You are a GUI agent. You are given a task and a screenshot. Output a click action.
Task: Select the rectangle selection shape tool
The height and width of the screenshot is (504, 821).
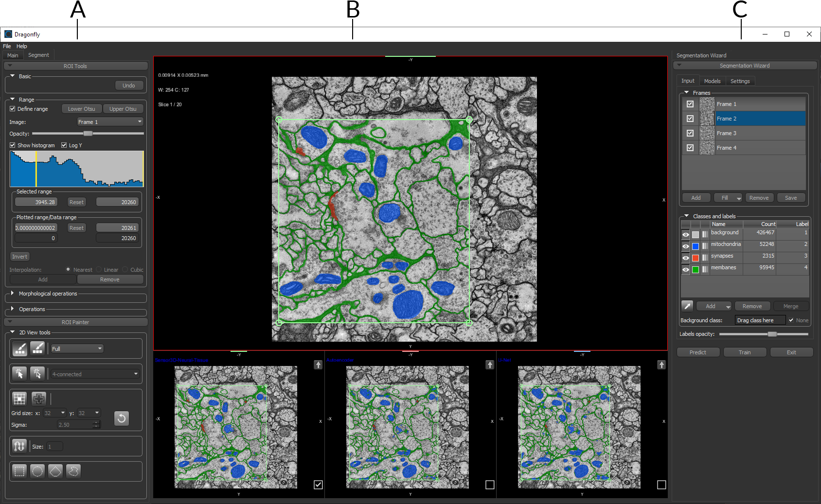19,471
